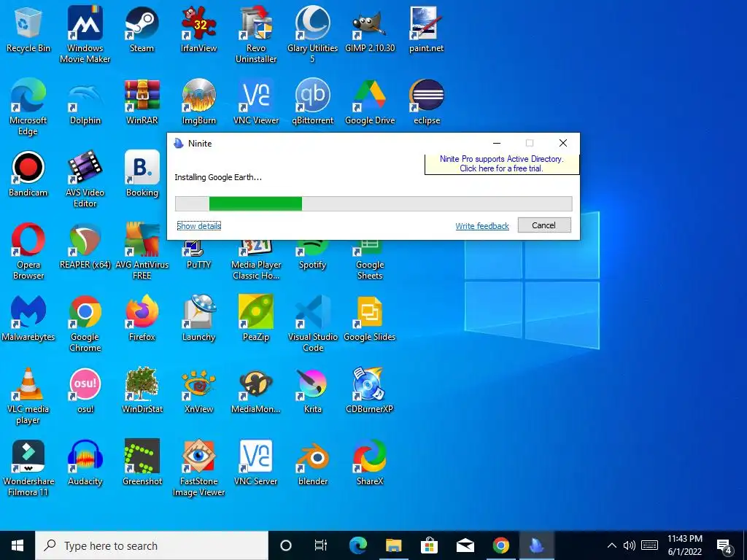The image size is (747, 560).
Task: Cancel the Ninite installation
Action: [544, 225]
